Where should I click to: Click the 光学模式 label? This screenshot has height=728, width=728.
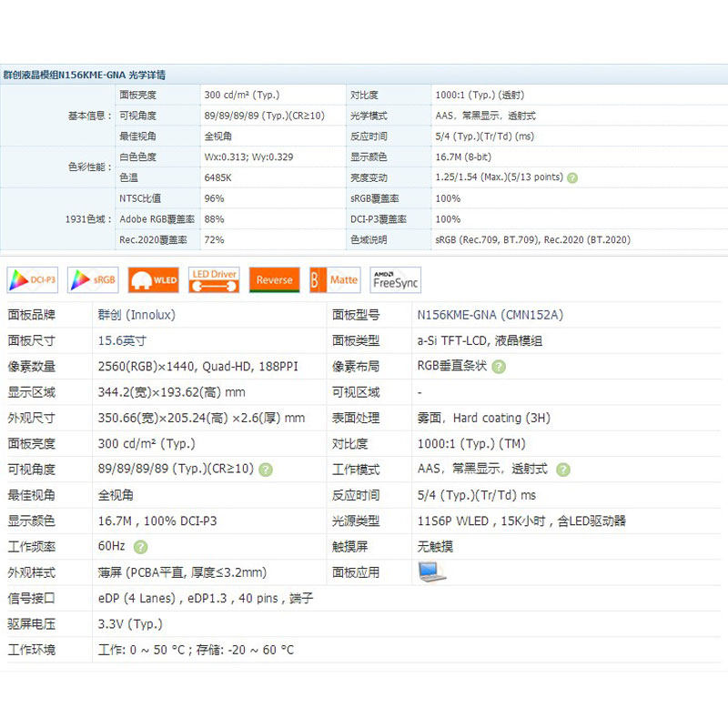(369, 116)
